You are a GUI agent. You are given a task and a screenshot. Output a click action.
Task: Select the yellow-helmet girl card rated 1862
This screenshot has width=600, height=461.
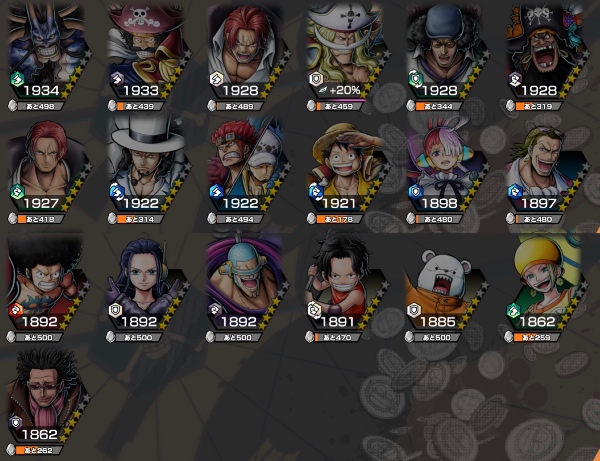545,283
